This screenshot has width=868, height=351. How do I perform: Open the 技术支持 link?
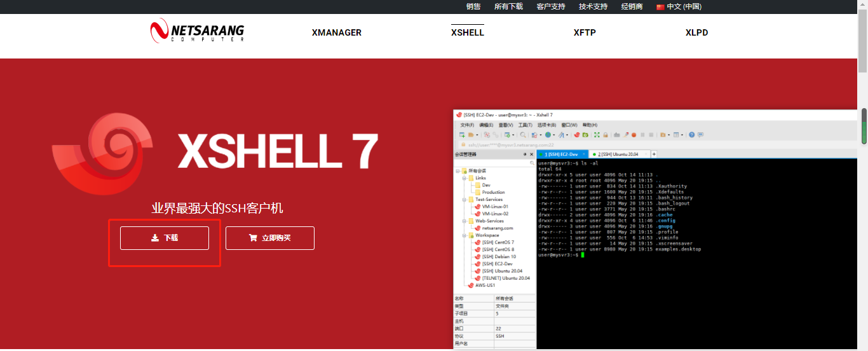point(593,6)
